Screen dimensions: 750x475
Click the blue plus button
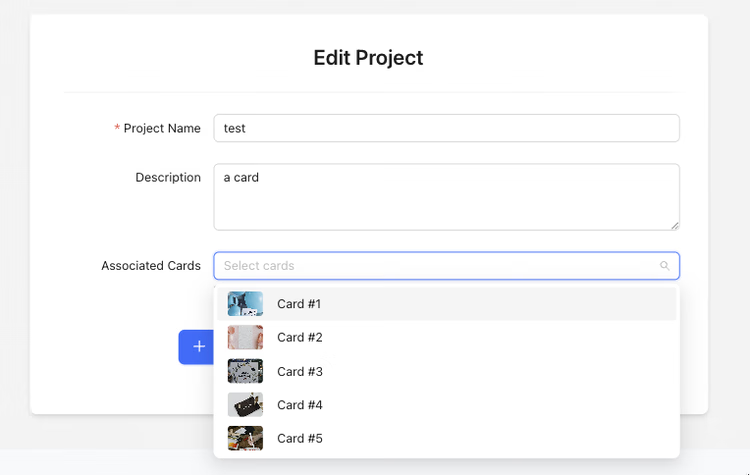coord(197,347)
